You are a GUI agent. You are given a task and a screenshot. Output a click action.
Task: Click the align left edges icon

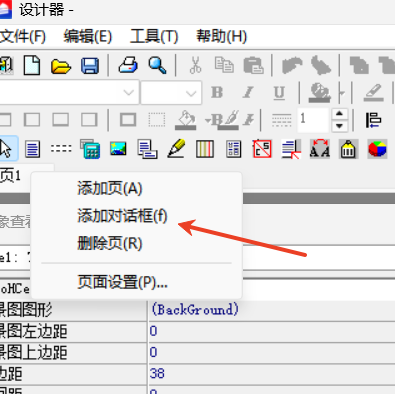[373, 120]
